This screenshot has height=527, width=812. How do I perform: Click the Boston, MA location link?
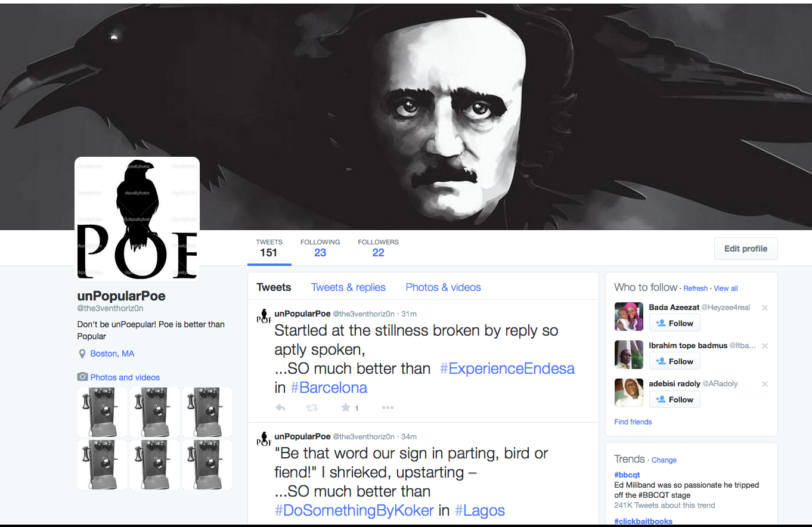[x=112, y=354]
